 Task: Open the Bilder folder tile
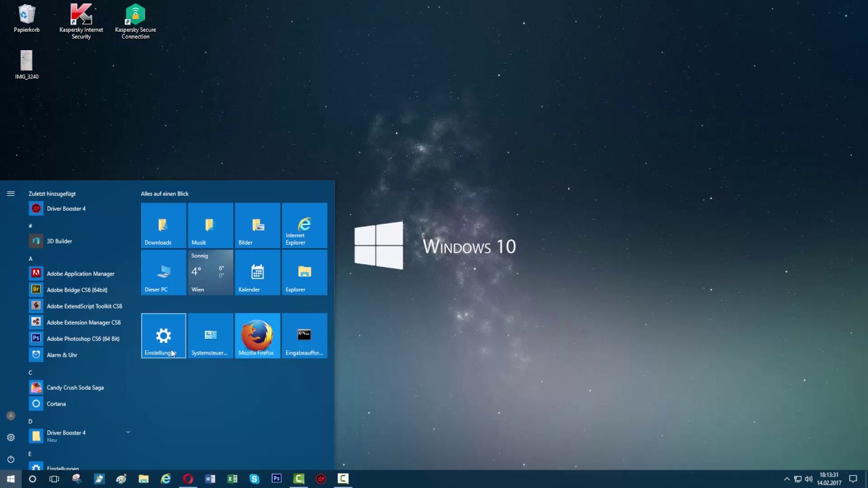point(257,225)
